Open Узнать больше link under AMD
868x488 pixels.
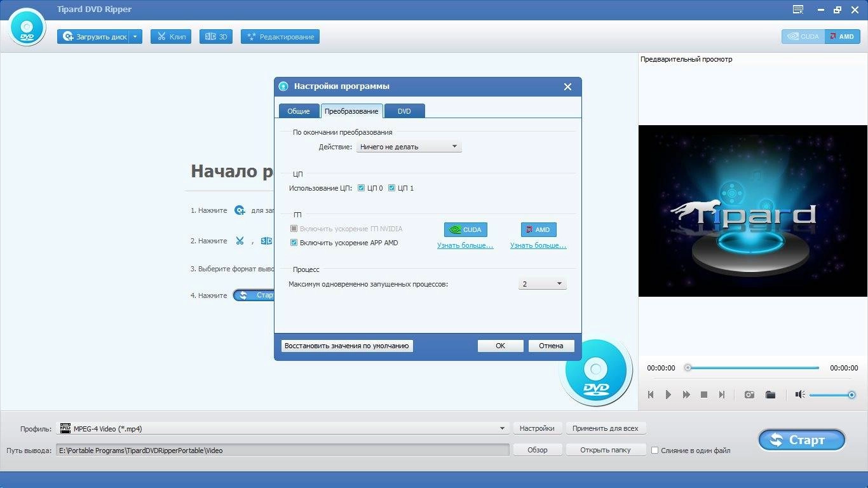538,245
